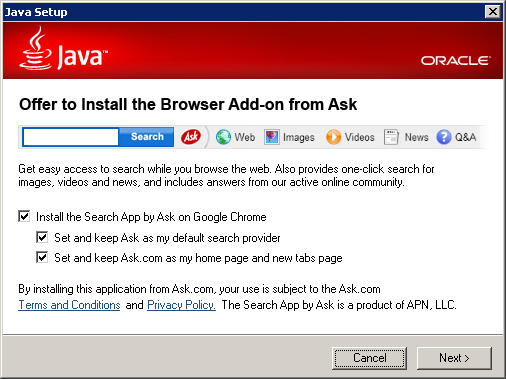Click the Web globe icon
Image resolution: width=506 pixels, height=379 pixels.
pyautogui.click(x=223, y=137)
